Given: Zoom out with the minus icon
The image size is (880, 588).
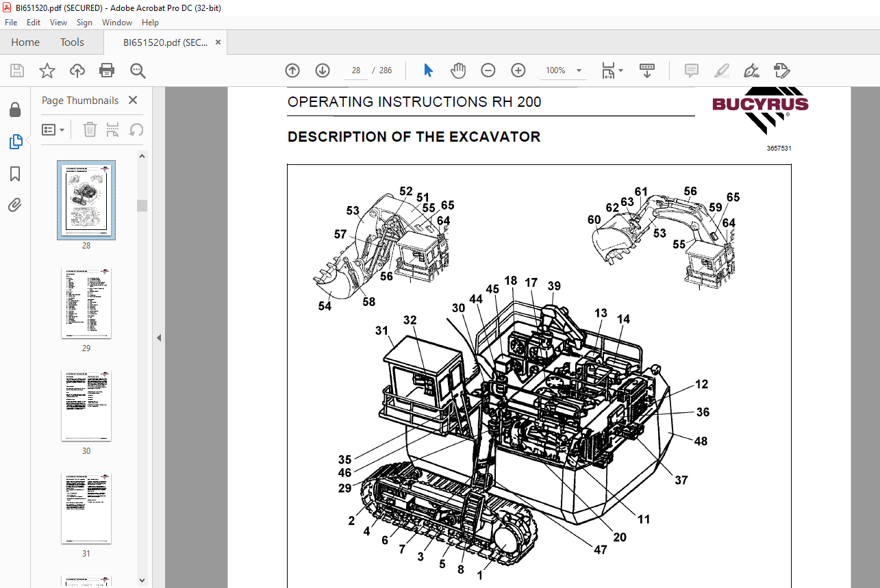Looking at the screenshot, I should pos(488,71).
